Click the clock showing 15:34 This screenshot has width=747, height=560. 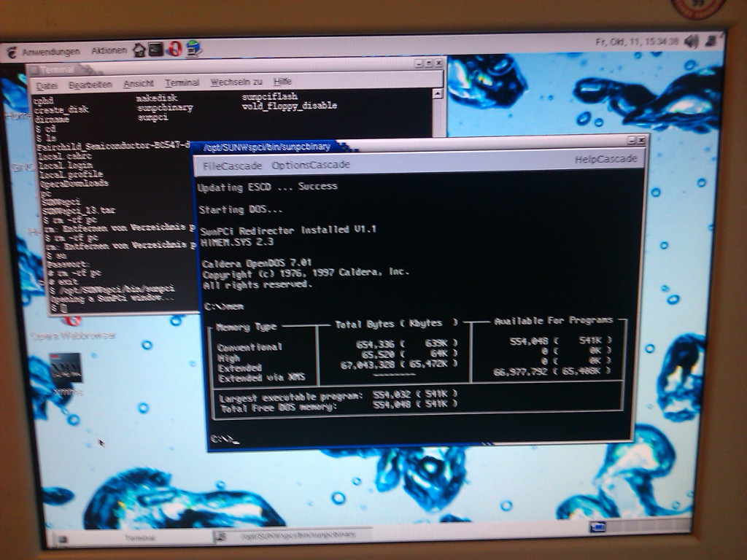click(636, 42)
